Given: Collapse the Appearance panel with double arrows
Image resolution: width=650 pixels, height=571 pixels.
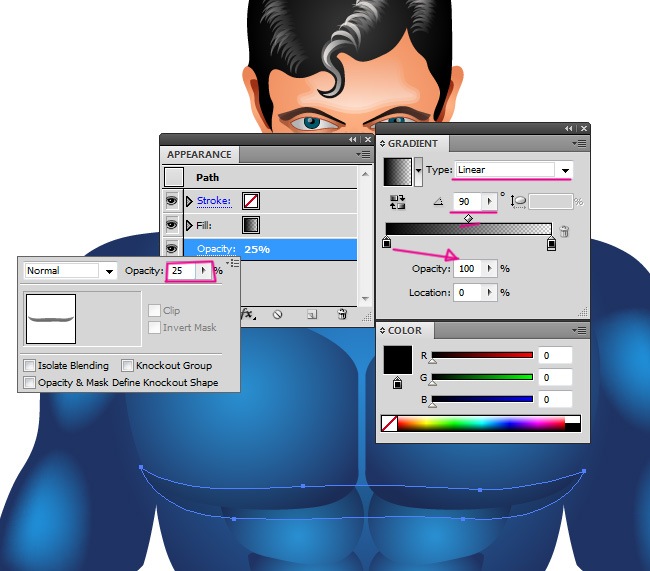Looking at the screenshot, I should 353,140.
